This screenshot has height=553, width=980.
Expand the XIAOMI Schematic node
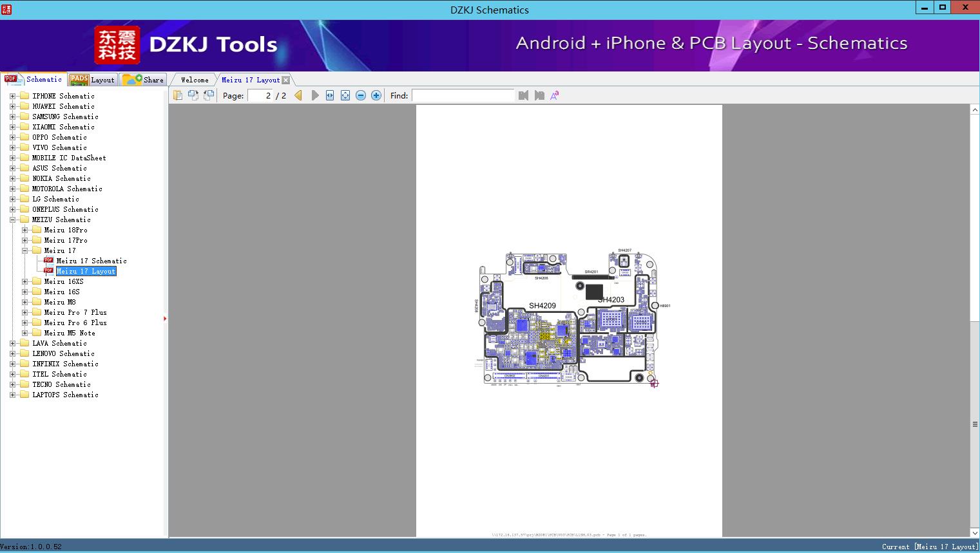[x=12, y=127]
